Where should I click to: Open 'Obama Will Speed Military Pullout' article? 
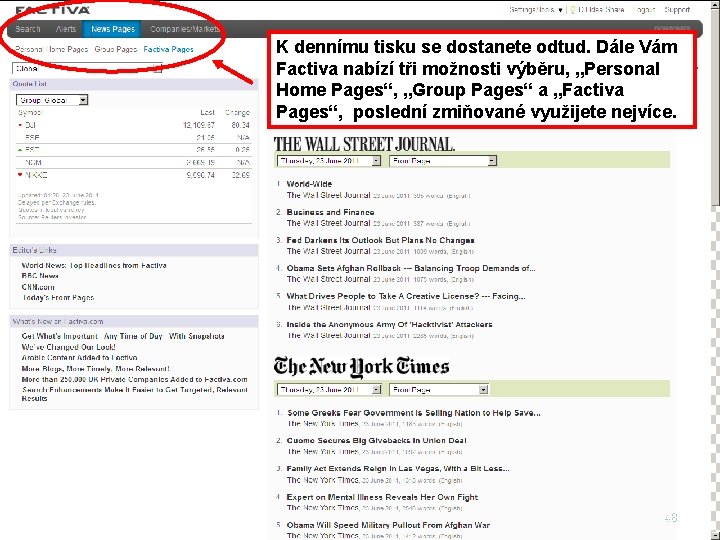(388, 525)
